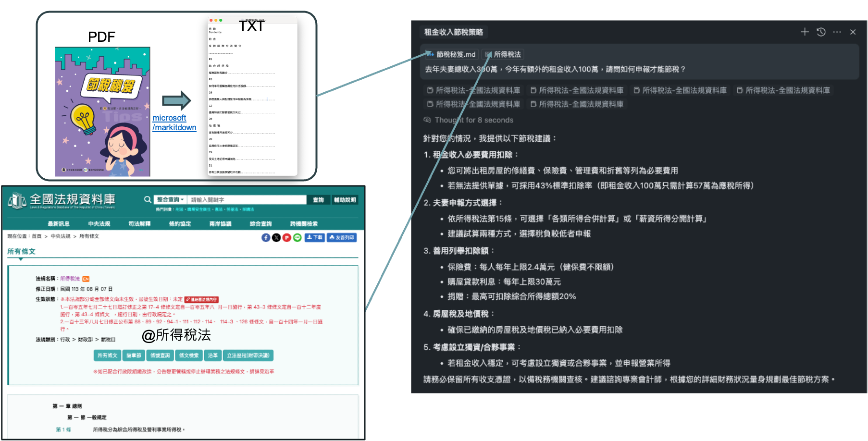Viewport: 868px width, 441px height.
Task: Expand the Thought for 8 seconds section
Action: point(469,120)
